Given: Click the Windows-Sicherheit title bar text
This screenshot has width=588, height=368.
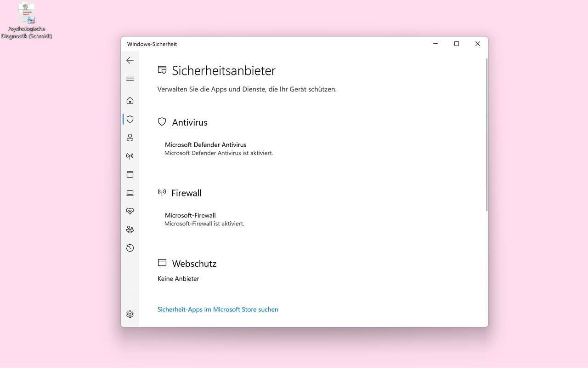Looking at the screenshot, I should (152, 44).
